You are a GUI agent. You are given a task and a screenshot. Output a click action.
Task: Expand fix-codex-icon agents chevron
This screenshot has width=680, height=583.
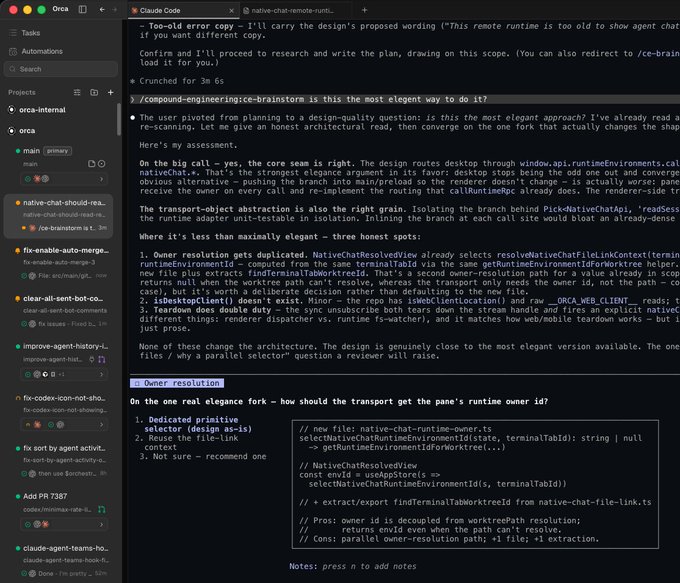pos(101,424)
